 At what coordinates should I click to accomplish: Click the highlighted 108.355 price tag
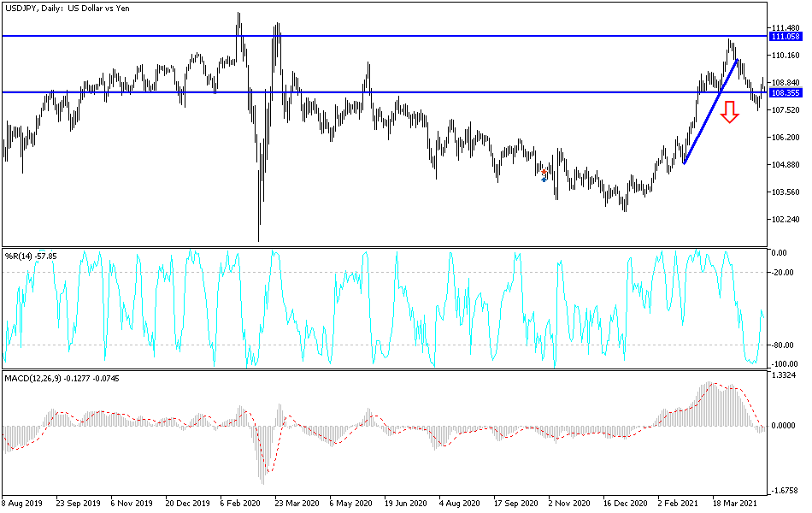pyautogui.click(x=787, y=92)
